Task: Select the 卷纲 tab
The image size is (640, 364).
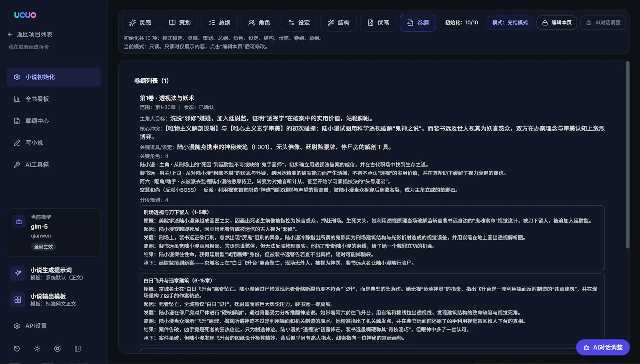Action: tap(418, 23)
